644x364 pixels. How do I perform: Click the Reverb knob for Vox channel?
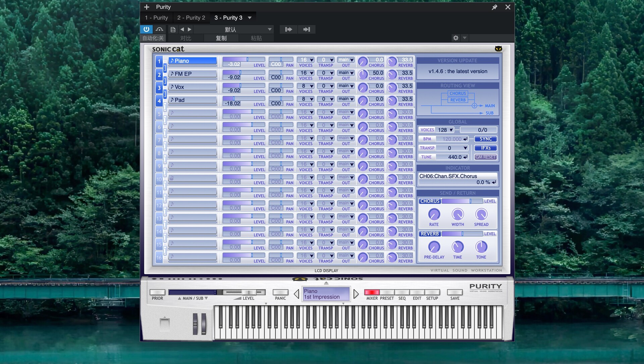[x=392, y=88]
